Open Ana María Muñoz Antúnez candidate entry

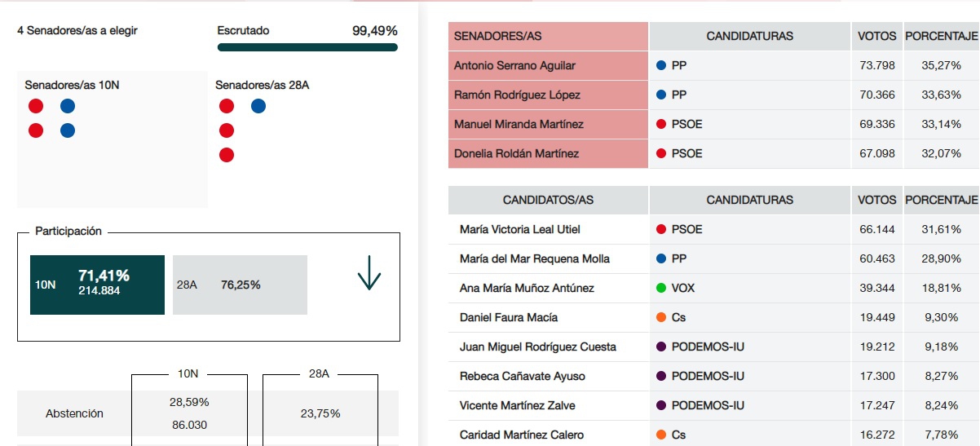pos(527,288)
